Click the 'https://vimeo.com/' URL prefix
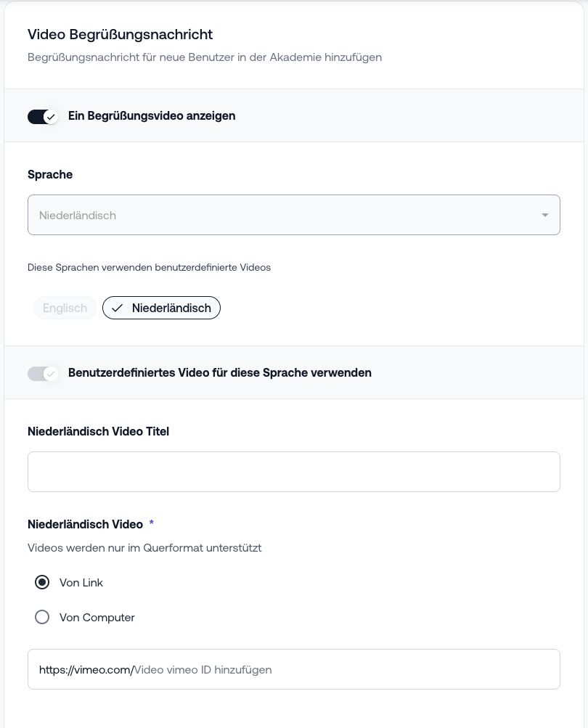 pyautogui.click(x=86, y=669)
